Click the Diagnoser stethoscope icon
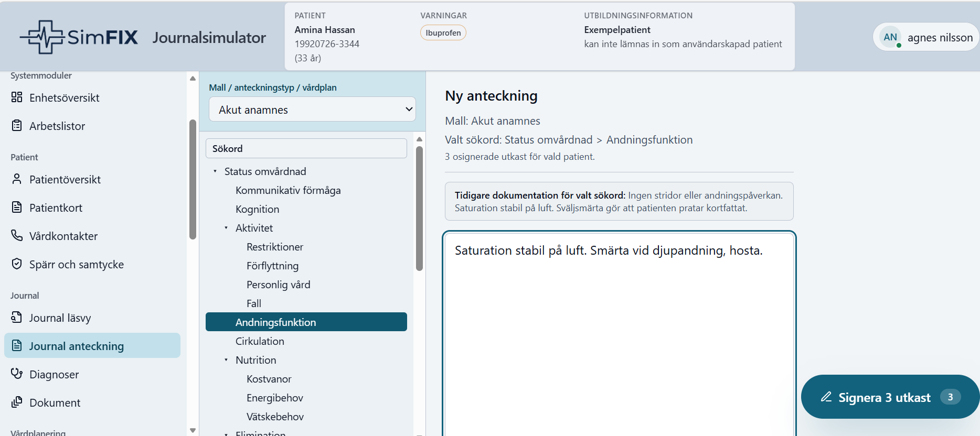 [x=17, y=374]
